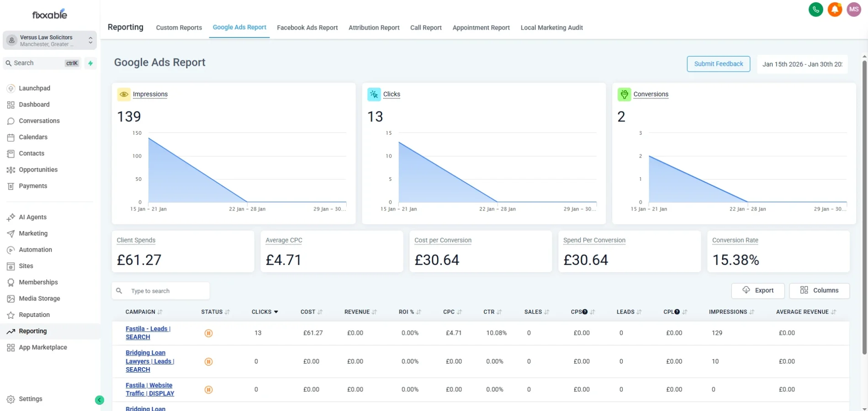Open the notifications bell
Viewport: 868px width, 411px height.
tap(835, 9)
